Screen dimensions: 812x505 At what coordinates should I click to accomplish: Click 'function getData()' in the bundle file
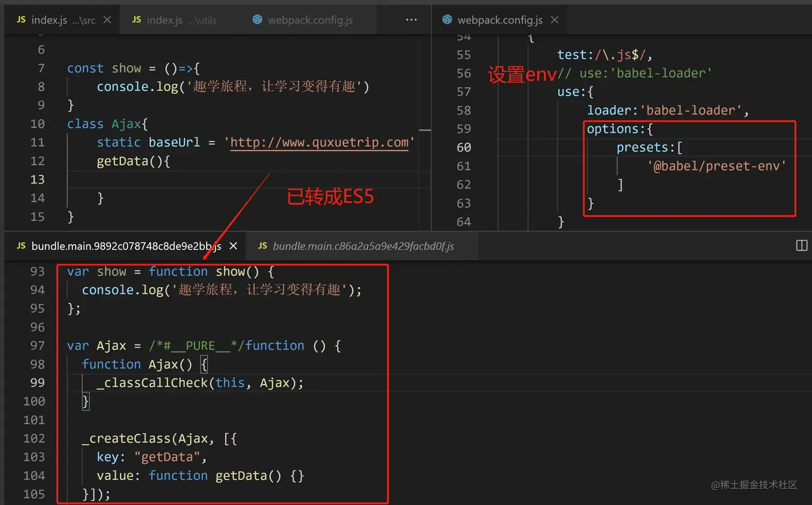pyautogui.click(x=215, y=475)
